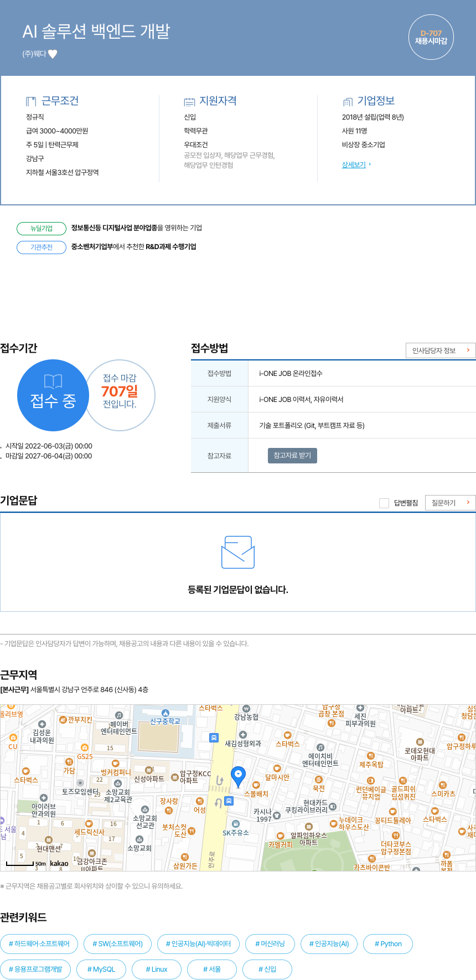Click the 달마시안 cafe marker on map
Screen dimensions: 476x980
click(277, 768)
